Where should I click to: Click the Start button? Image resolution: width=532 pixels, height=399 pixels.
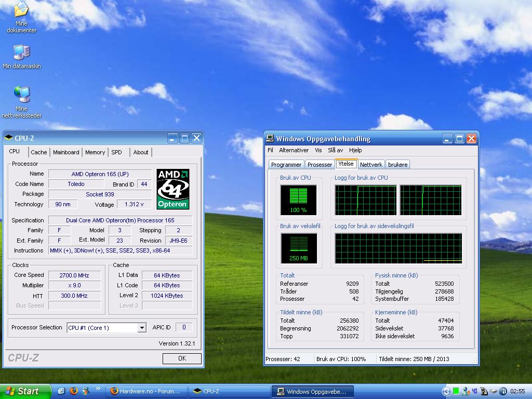coord(25,391)
